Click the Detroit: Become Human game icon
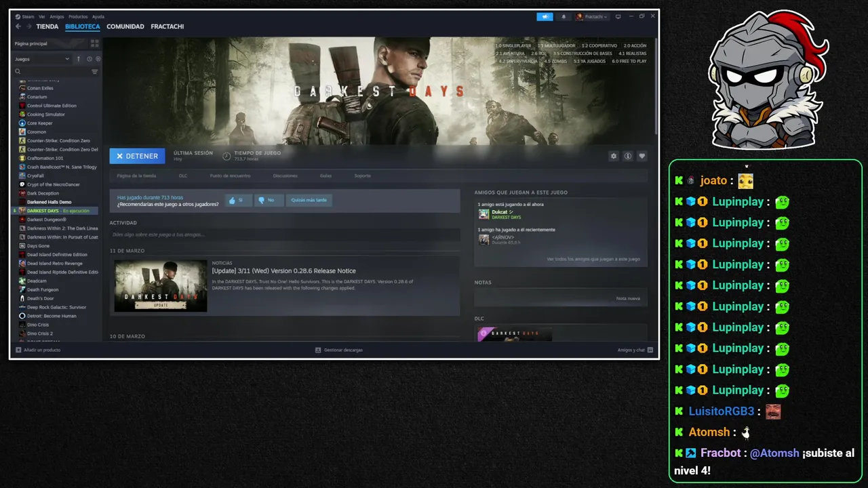The image size is (868, 488). (x=22, y=316)
